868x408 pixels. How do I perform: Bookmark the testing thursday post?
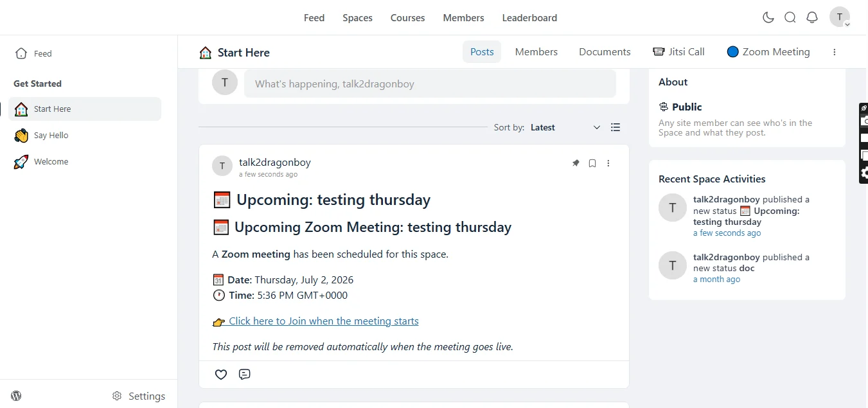pos(592,163)
